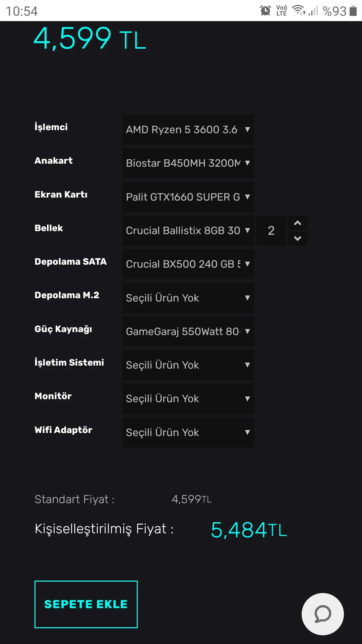Viewport: 362px width, 644px height.
Task: Expand the İşletim Sistemi dropdown
Action: tap(188, 365)
